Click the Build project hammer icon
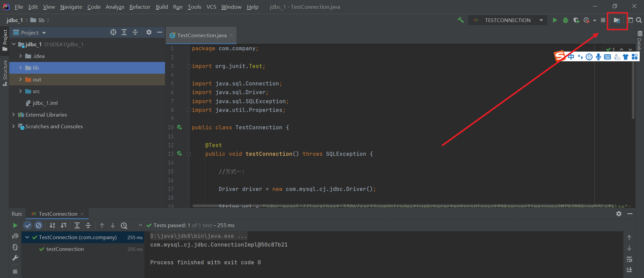The width and height of the screenshot is (644, 278). coord(461,20)
